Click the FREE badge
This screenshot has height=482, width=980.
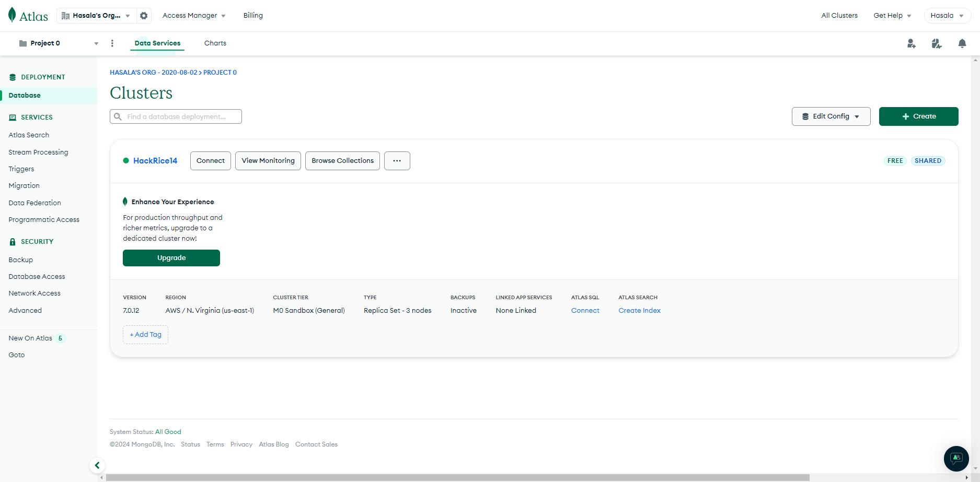[x=895, y=161]
